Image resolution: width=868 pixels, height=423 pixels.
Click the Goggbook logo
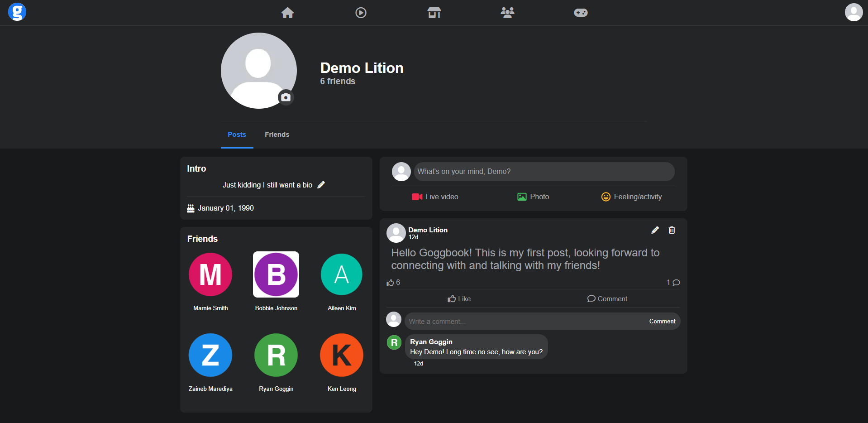coord(17,12)
